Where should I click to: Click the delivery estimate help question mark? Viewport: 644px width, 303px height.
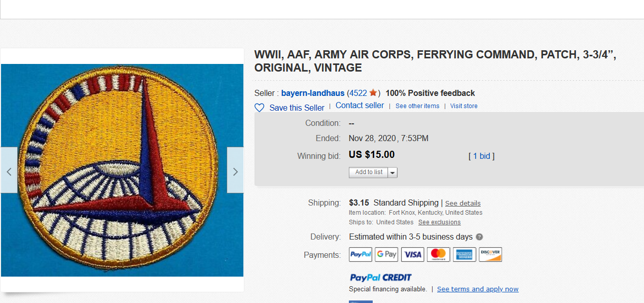[480, 237]
